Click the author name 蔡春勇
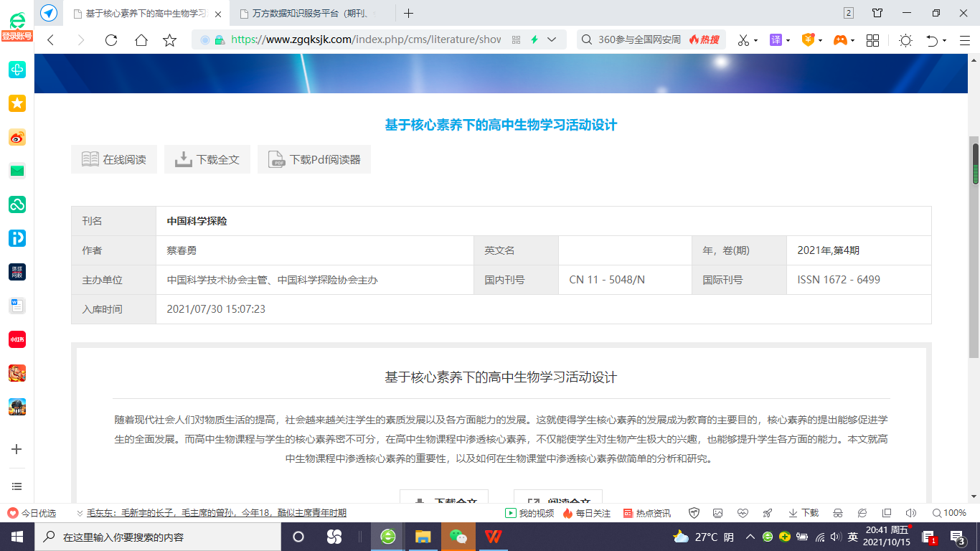Screen dimensions: 980x551 coord(182,250)
